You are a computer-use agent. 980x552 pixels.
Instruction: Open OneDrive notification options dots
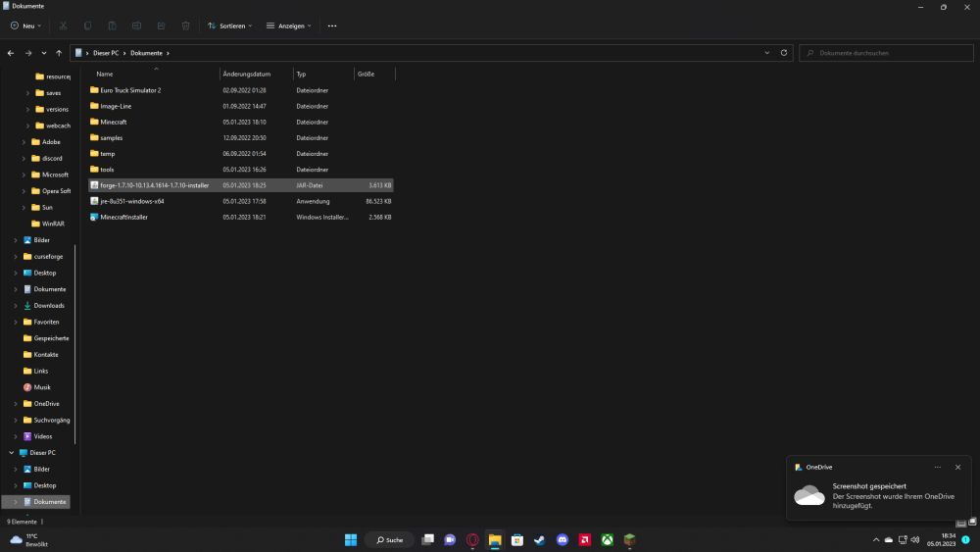(x=937, y=467)
